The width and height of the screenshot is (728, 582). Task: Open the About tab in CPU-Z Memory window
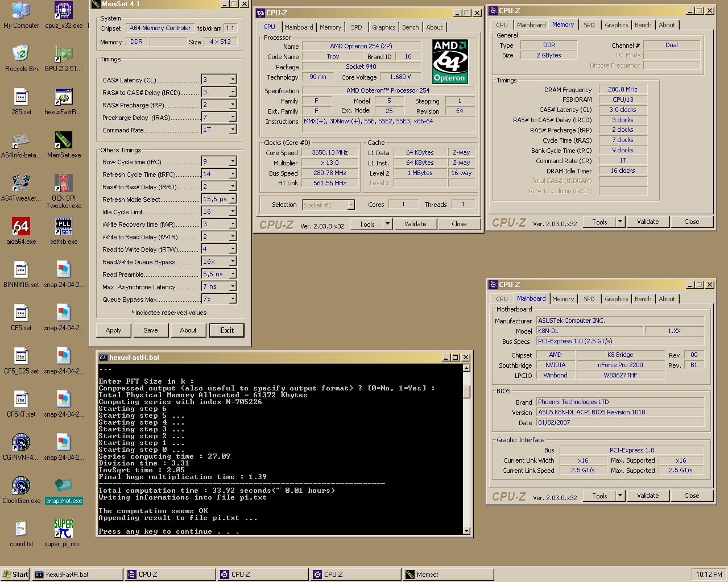tap(667, 25)
